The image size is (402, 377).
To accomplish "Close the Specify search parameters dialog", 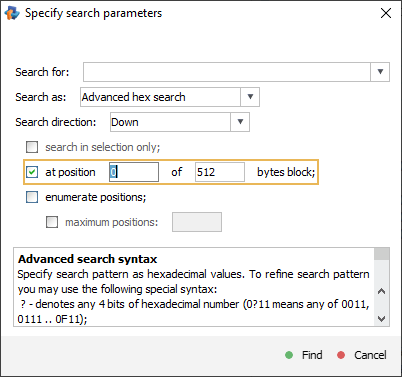I will coord(386,13).
